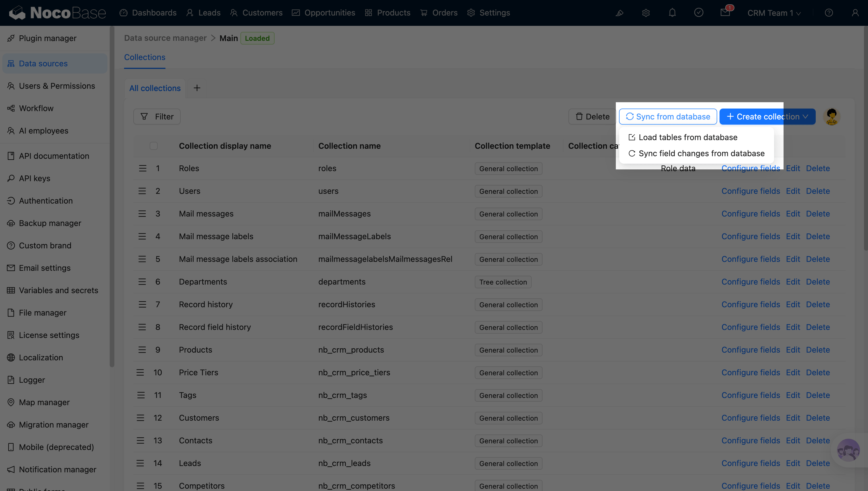Toggle the select-all checkbox in table header
The width and height of the screenshot is (868, 491).
pos(153,146)
